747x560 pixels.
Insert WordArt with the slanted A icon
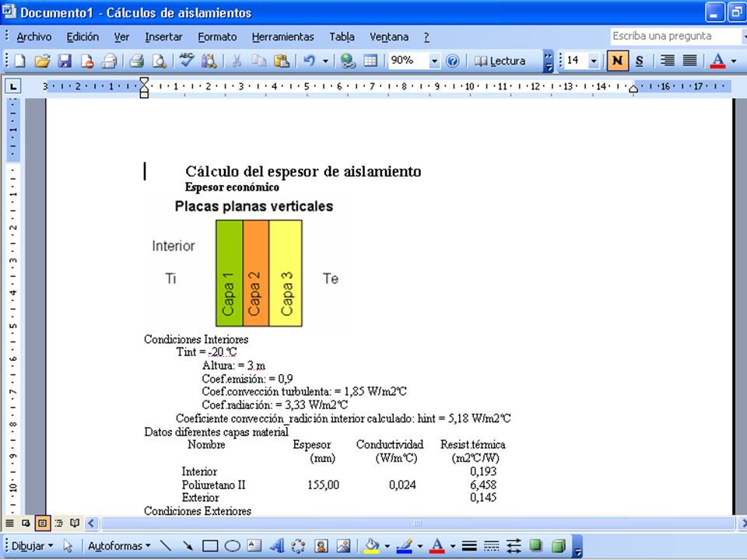tap(277, 546)
